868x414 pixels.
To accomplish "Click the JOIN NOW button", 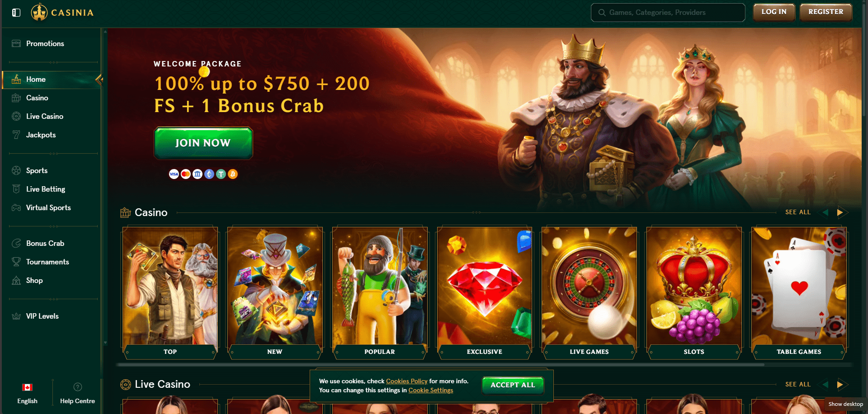I will [203, 143].
